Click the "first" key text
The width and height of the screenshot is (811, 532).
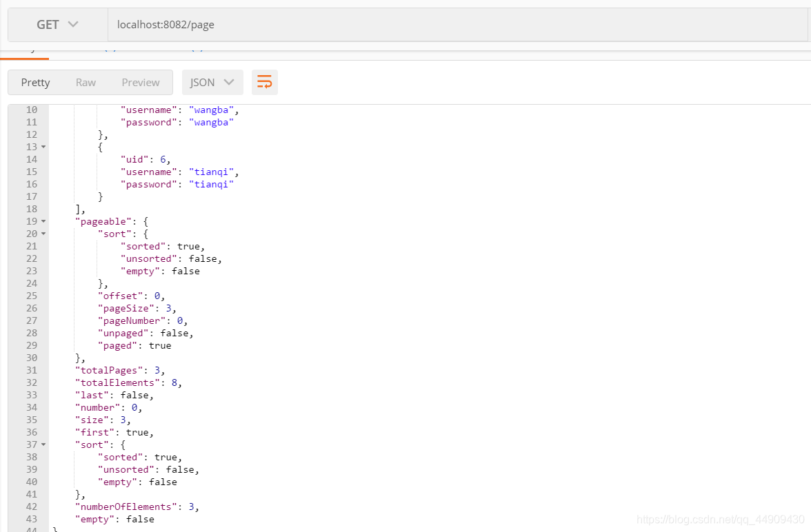[x=94, y=432]
